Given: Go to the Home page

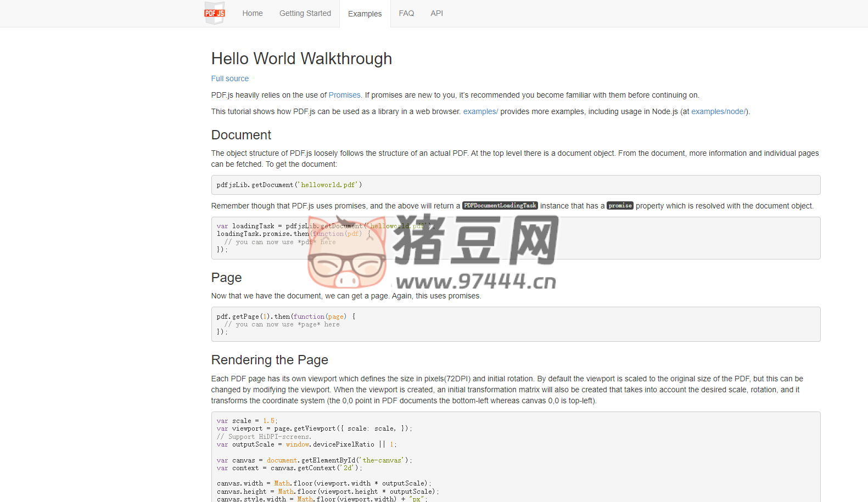Looking at the screenshot, I should (253, 13).
